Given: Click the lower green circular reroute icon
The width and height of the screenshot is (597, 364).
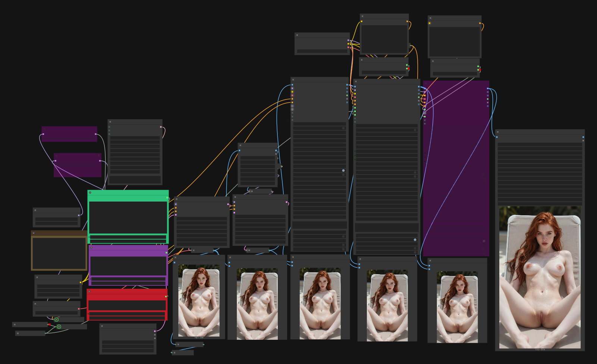Looking at the screenshot, I should click(x=59, y=327).
